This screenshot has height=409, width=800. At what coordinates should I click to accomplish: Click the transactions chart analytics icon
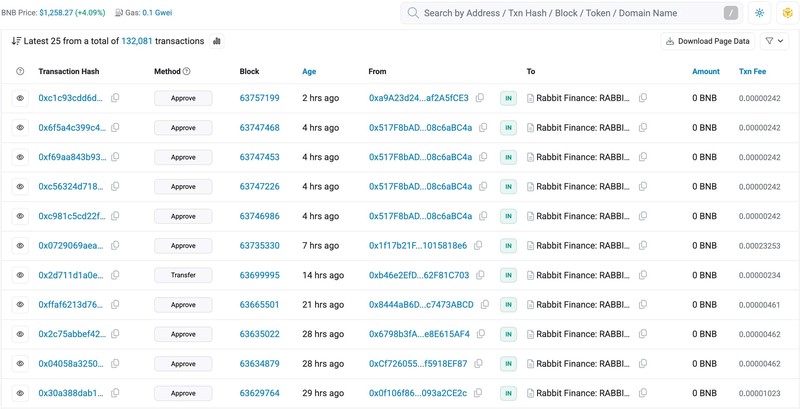[x=217, y=42]
